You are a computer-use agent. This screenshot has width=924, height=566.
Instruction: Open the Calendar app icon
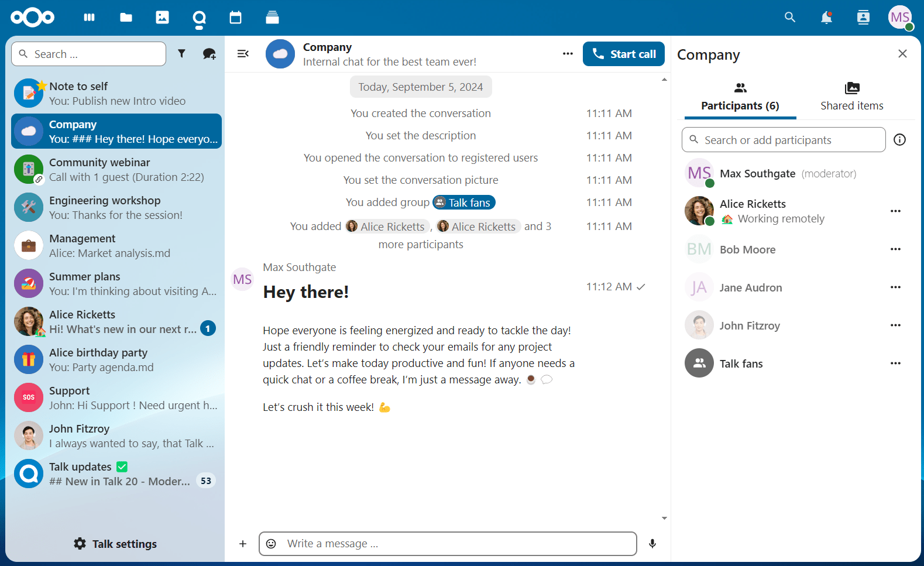(x=235, y=18)
